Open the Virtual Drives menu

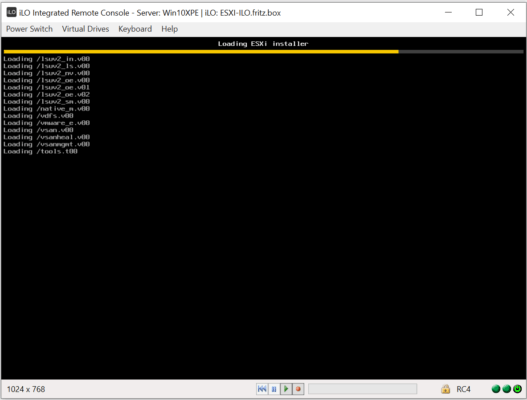85,29
